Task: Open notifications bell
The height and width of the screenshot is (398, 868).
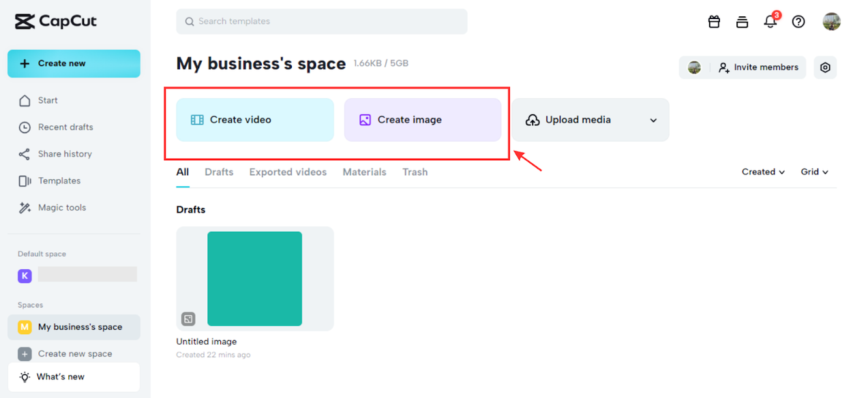Action: click(770, 20)
